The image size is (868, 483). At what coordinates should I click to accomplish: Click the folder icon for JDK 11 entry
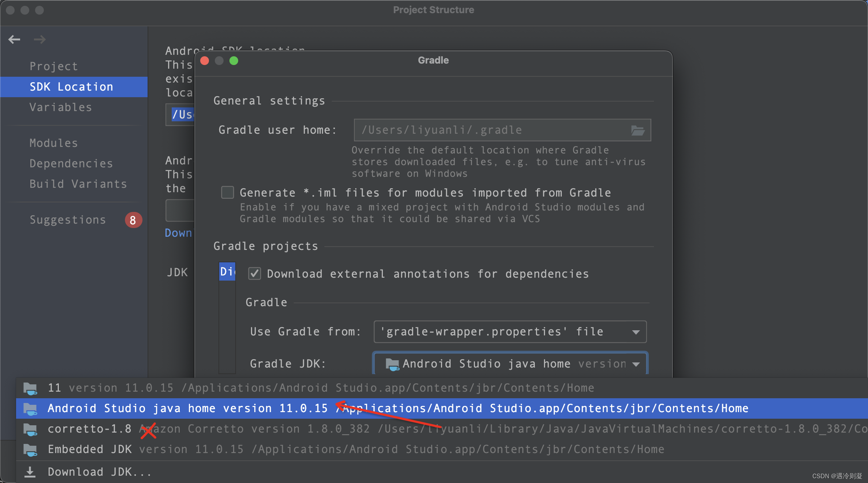coord(30,388)
